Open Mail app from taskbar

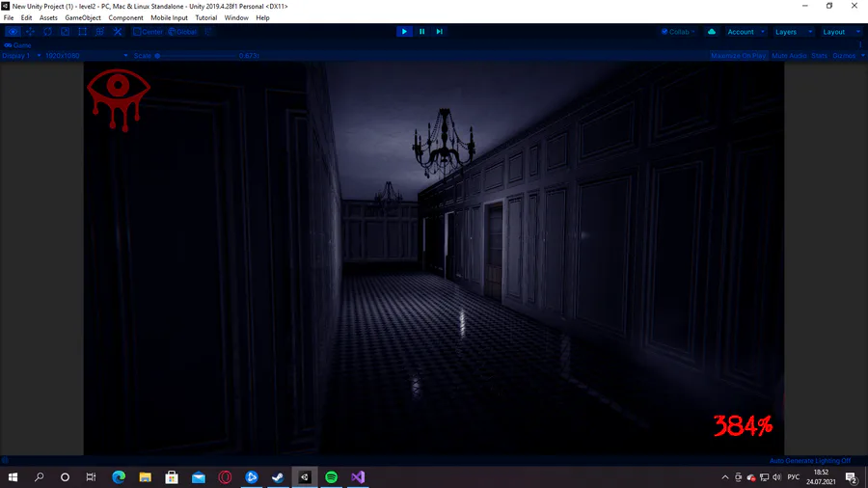click(x=198, y=477)
